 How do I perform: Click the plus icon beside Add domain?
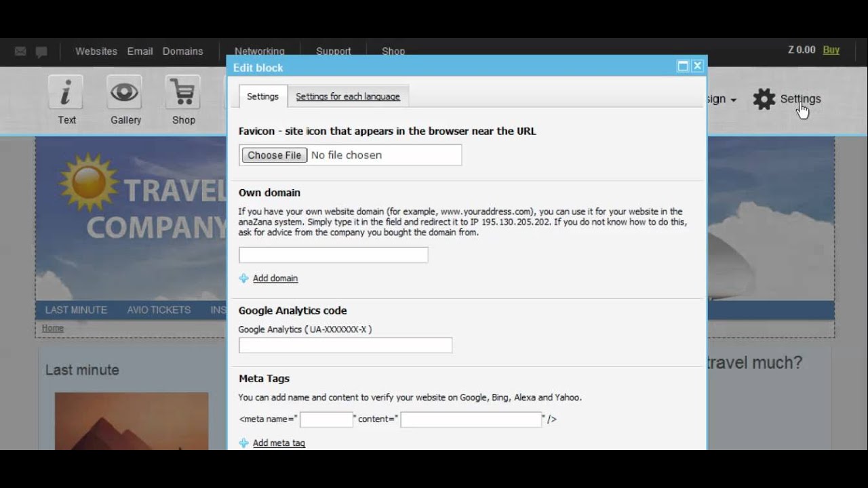click(244, 279)
